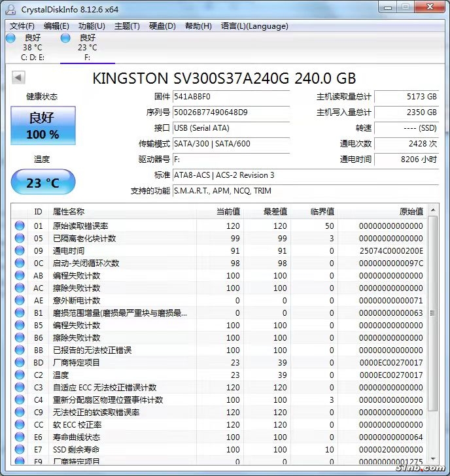Open the 文件(F) menu
The image size is (450, 476).
coord(22,26)
